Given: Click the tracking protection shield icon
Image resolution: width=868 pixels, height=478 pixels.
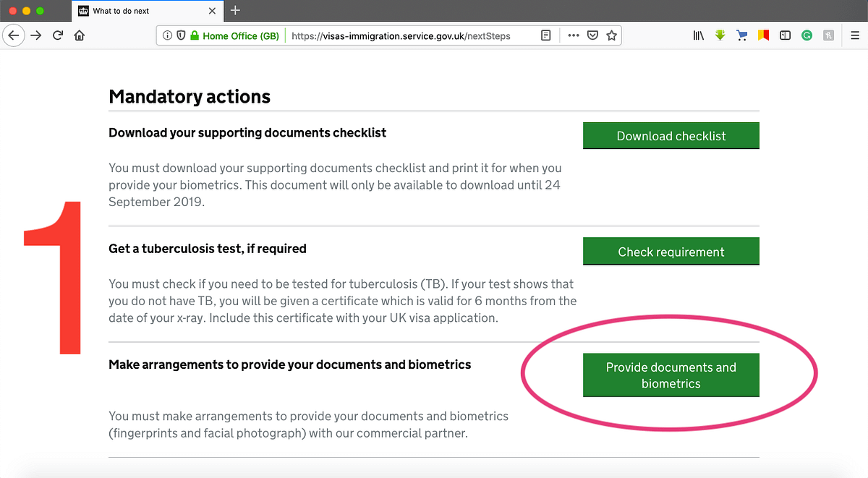Looking at the screenshot, I should pyautogui.click(x=181, y=35).
